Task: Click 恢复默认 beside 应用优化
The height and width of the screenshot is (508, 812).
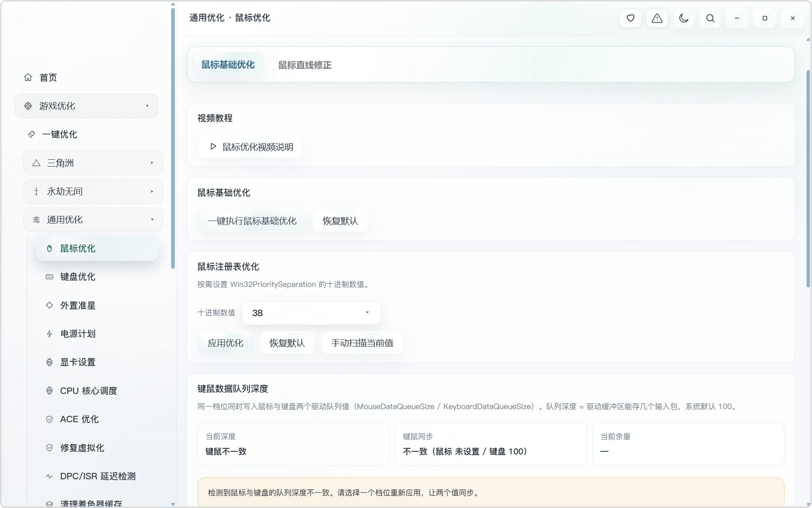Action: [287, 343]
